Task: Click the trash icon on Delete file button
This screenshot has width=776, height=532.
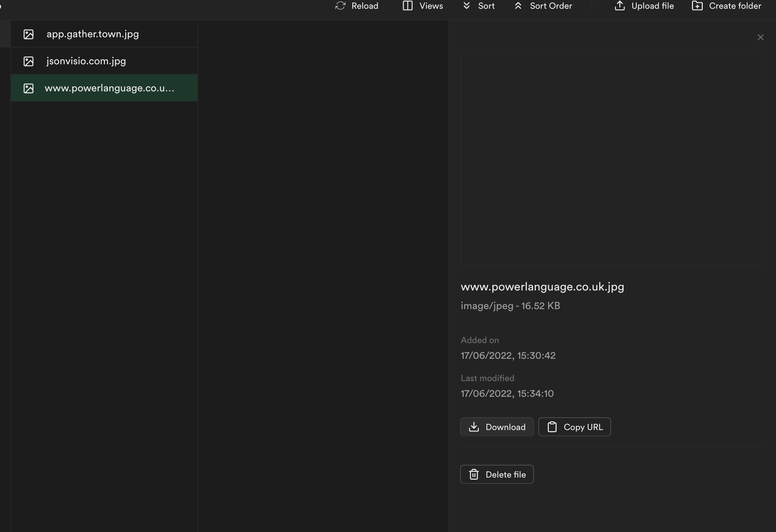Action: [x=474, y=474]
